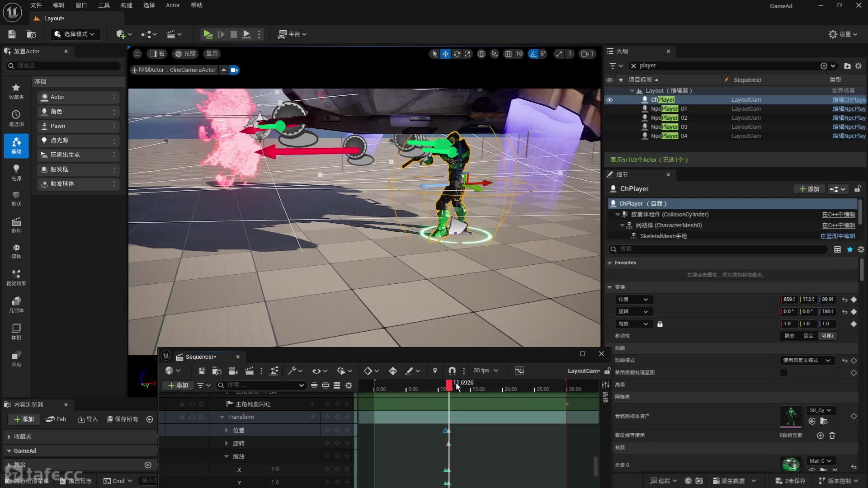Select the Visual Effects category icon
The height and width of the screenshot is (488, 868).
16,277
